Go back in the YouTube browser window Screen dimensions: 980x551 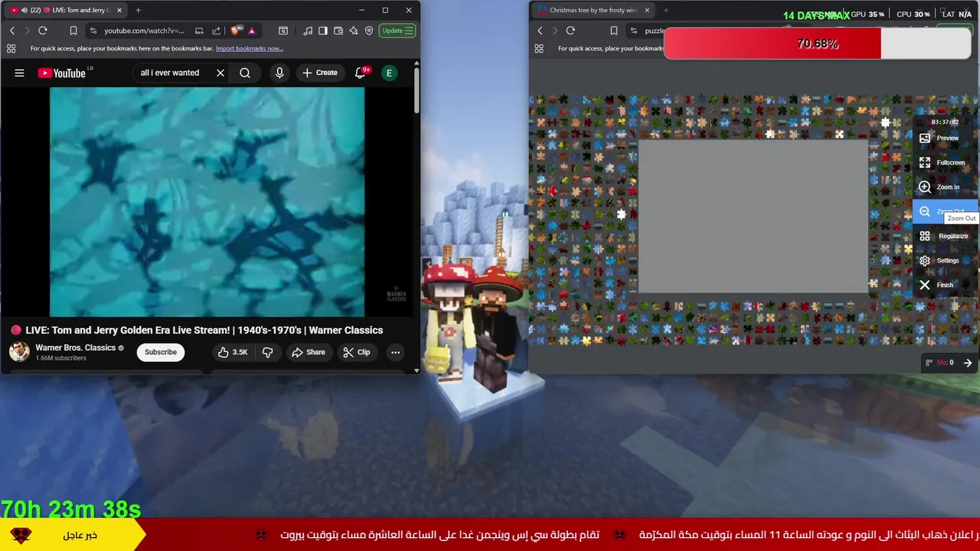point(12,31)
